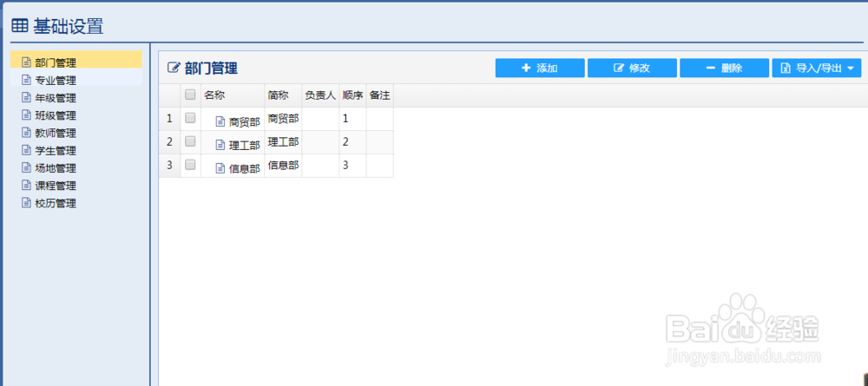Click document icon beside 场地管理
This screenshot has width=868, height=386.
click(x=25, y=167)
